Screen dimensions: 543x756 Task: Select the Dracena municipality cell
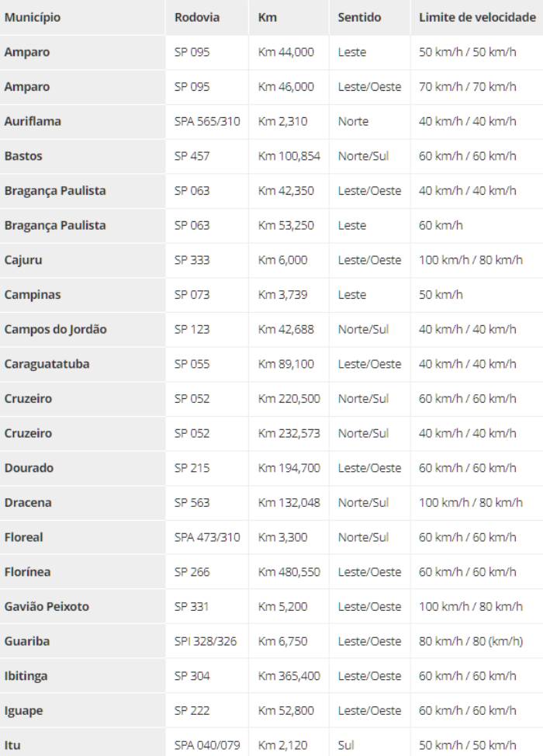28,502
